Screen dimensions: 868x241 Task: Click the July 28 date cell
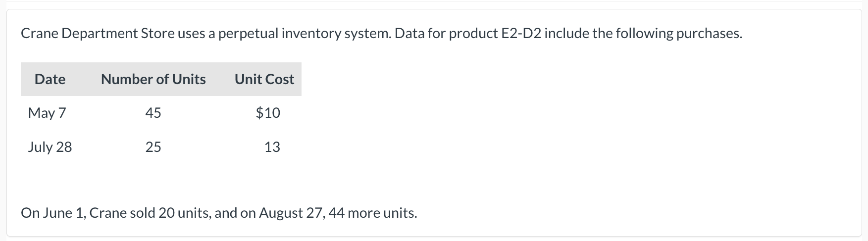[50, 147]
